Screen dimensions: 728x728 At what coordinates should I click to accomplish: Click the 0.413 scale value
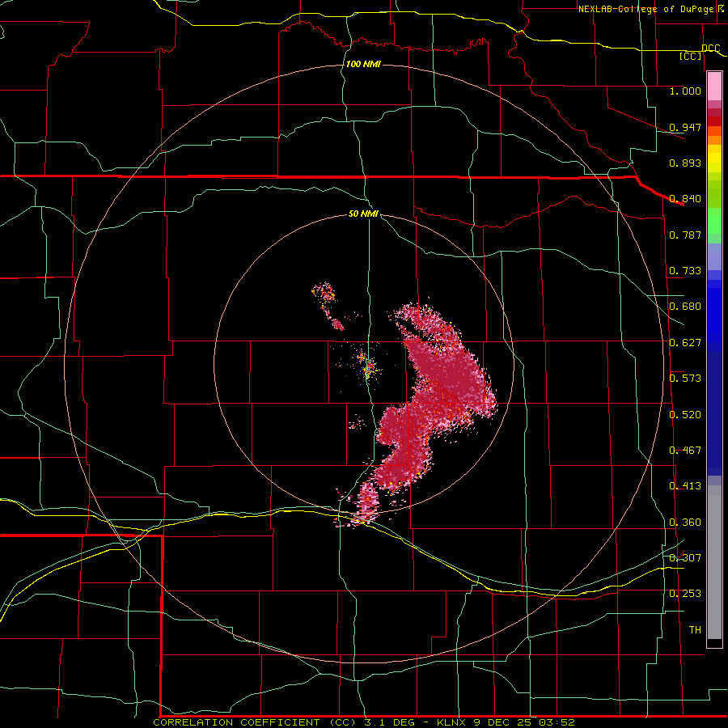click(x=685, y=486)
